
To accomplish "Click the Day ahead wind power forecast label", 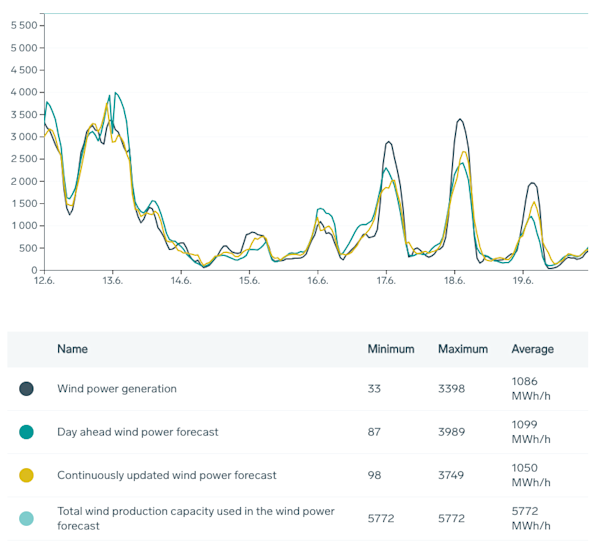I will pyautogui.click(x=138, y=432).
